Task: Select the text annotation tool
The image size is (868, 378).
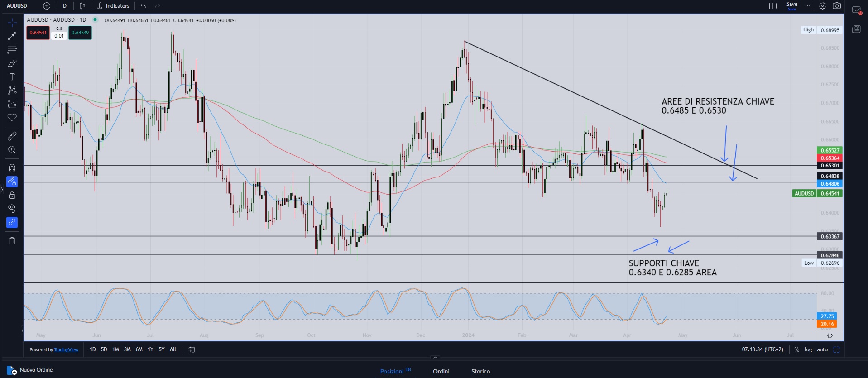Action: coord(12,77)
